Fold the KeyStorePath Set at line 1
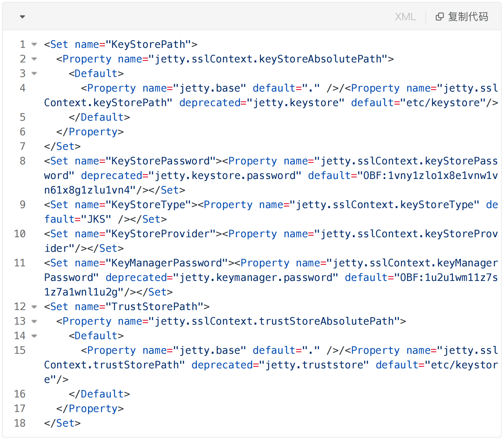Screen dimensions: 504x440 (34, 44)
